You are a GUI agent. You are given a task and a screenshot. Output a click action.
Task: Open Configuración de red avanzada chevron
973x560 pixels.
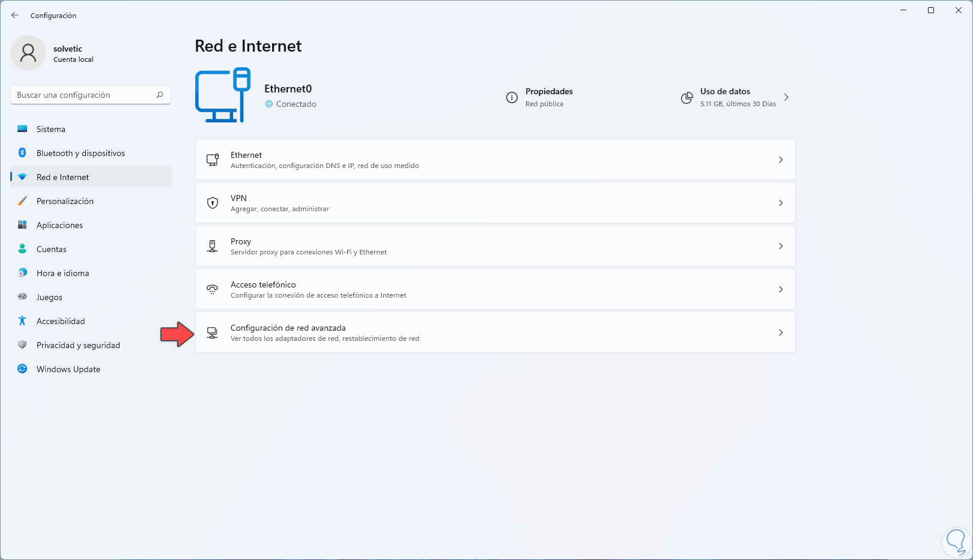[781, 333]
